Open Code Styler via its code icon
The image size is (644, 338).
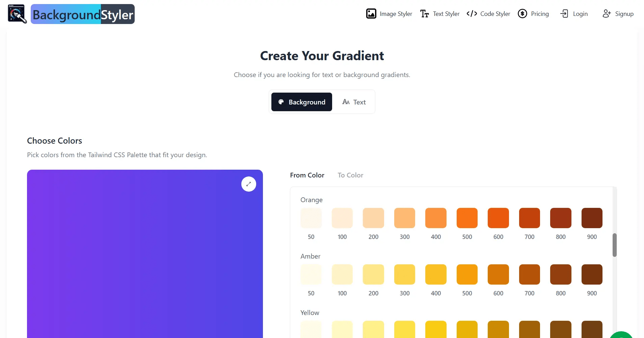(x=472, y=14)
